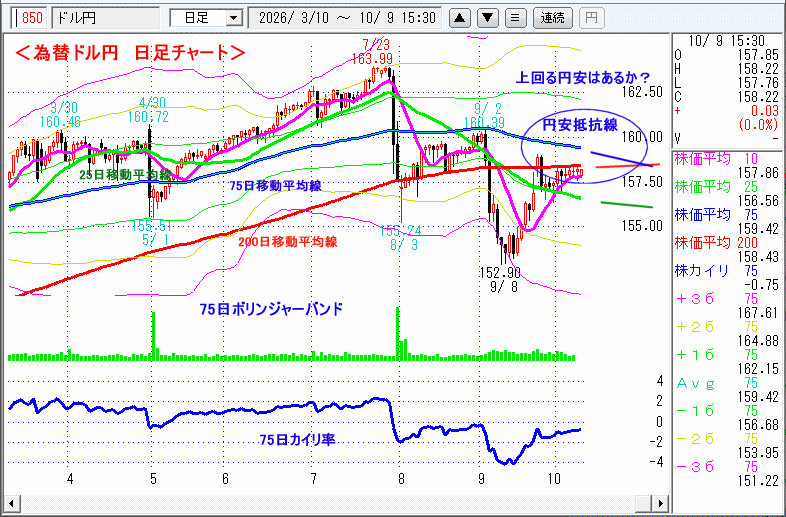Click the 75日カイリ率 label
786x517 pixels.
(297, 440)
